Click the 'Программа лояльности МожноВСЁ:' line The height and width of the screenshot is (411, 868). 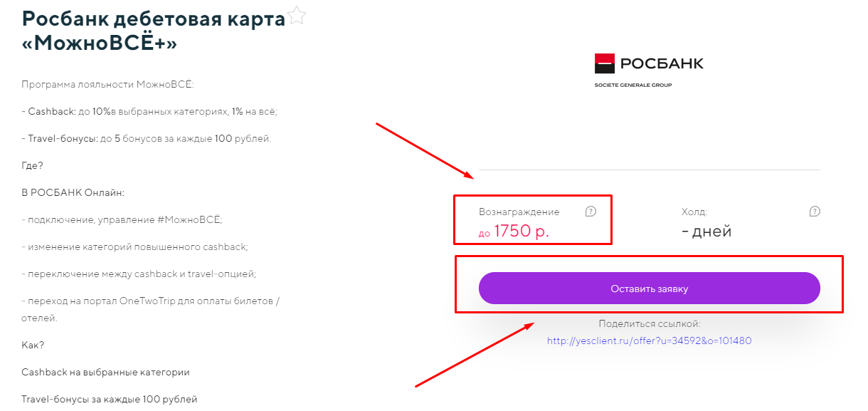tap(107, 85)
